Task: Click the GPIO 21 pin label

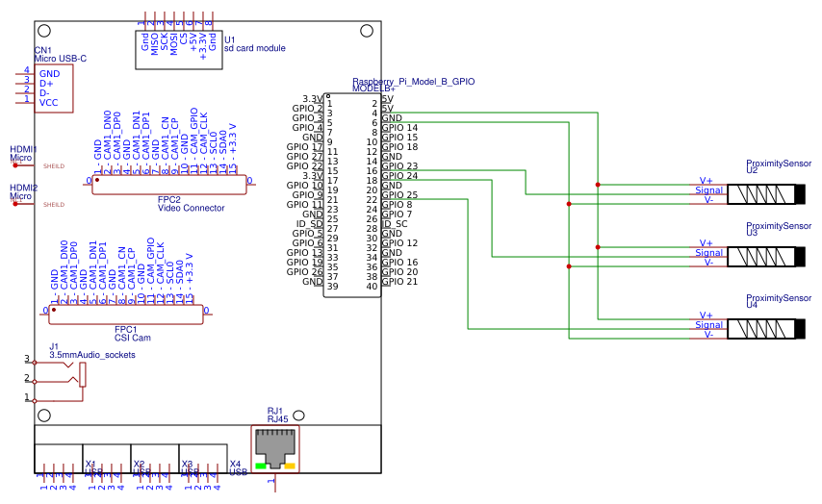Action: 399,282
